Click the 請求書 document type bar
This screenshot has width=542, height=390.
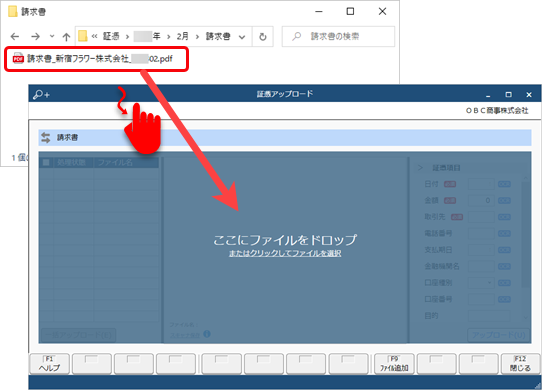point(285,138)
